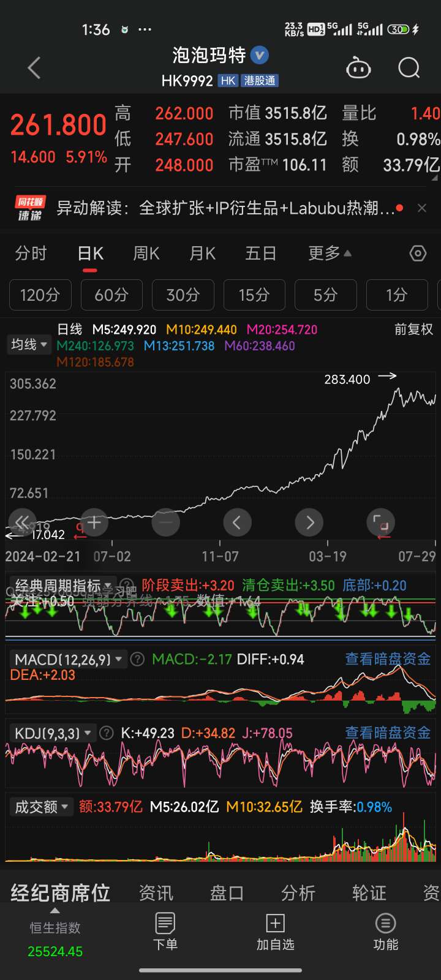This screenshot has width=441, height=980.
Task: Open 查看暗盘资金 link in KDJ panel
Action: coord(388,733)
